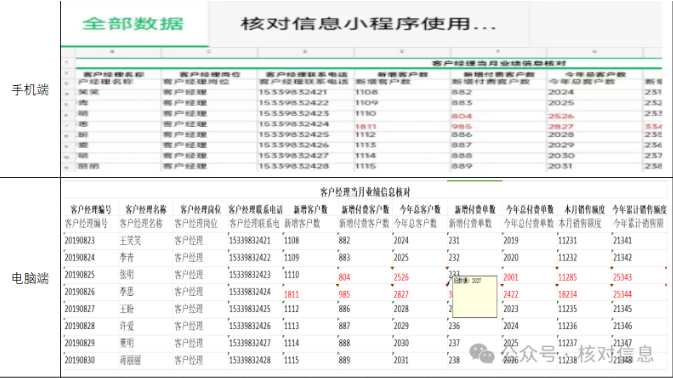
Task: Select the 手机端 row label
Action: [x=30, y=89]
